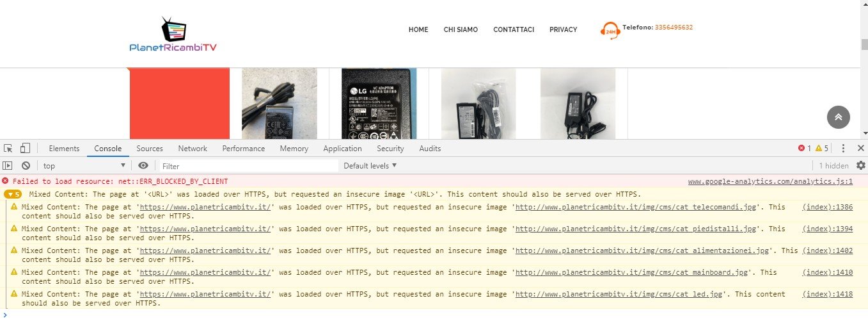Click the page vertical scrollbar thumb

tap(864, 44)
